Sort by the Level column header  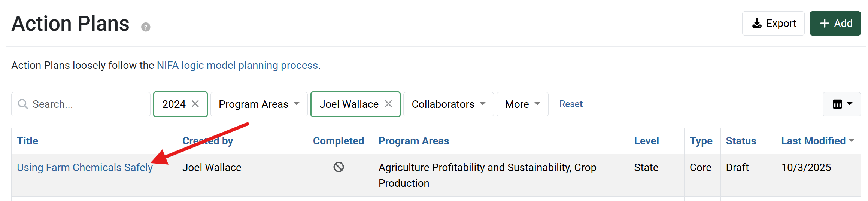coord(646,141)
